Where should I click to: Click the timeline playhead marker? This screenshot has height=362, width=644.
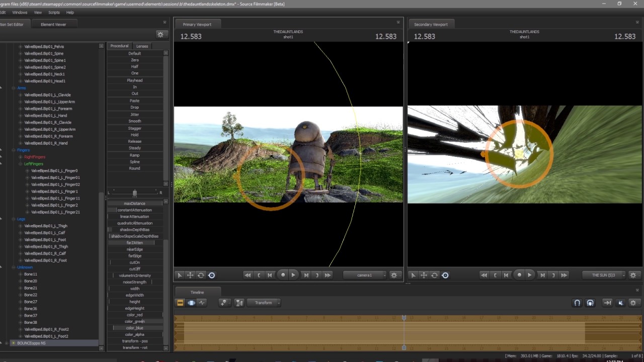(x=404, y=318)
